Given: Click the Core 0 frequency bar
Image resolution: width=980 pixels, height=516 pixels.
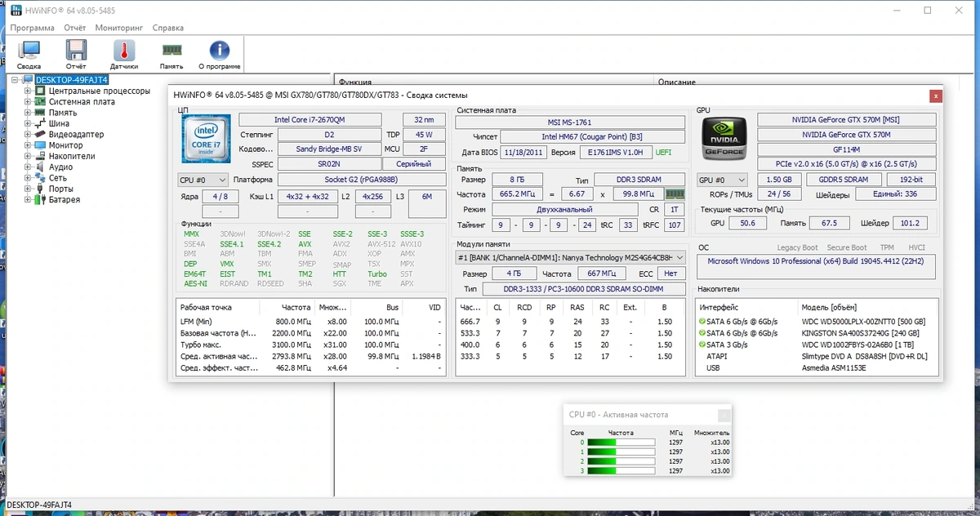Looking at the screenshot, I should [x=621, y=443].
